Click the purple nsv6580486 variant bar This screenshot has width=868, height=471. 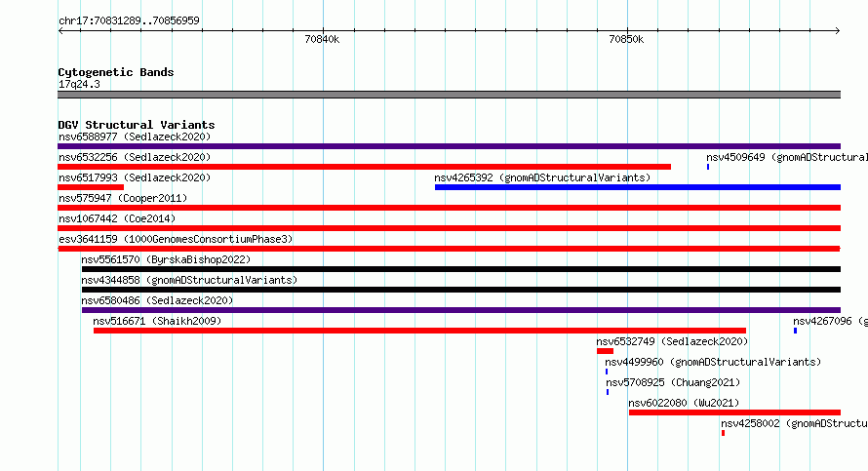461,310
